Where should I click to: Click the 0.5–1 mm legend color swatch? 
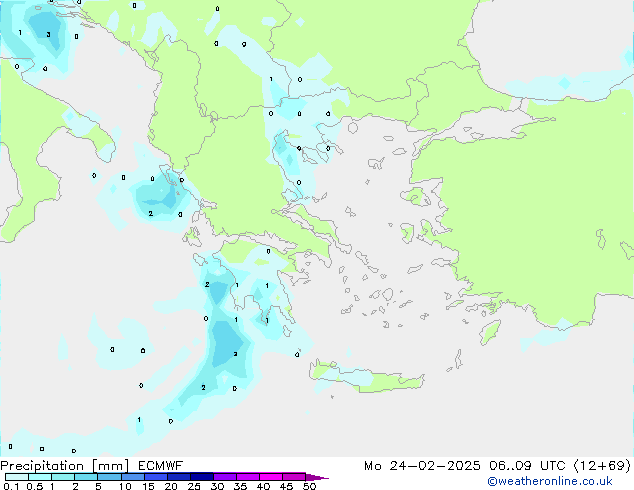[40, 477]
